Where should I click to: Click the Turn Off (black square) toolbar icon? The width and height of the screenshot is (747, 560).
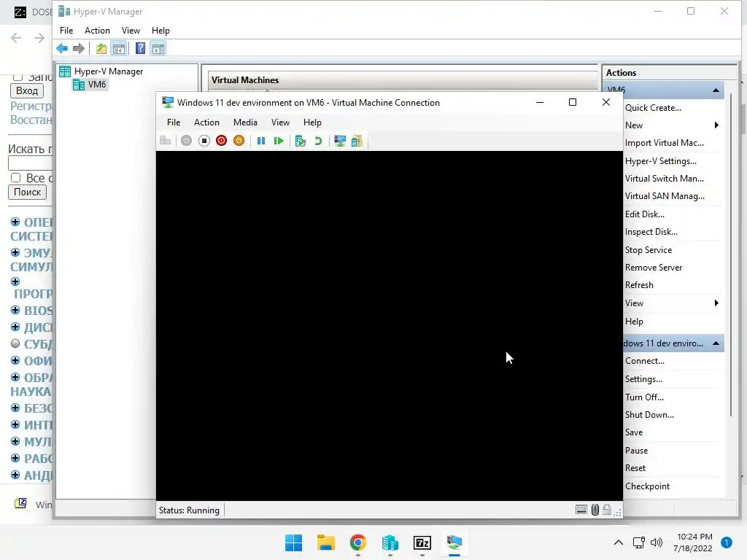click(204, 141)
